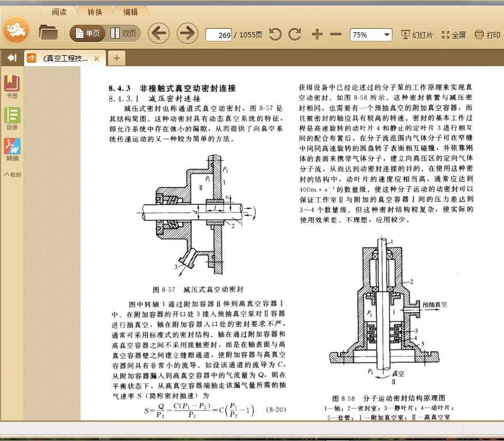The height and width of the screenshot is (441, 504).
Task: Click the figure 8-57 diagram
Action: pyautogui.click(x=197, y=216)
